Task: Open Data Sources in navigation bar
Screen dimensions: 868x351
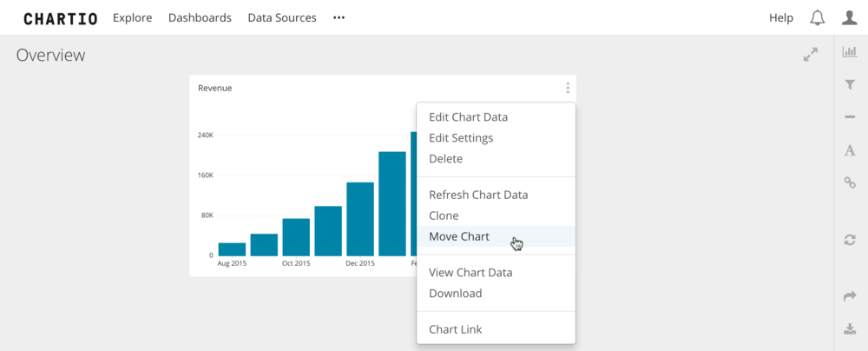Action: [282, 17]
